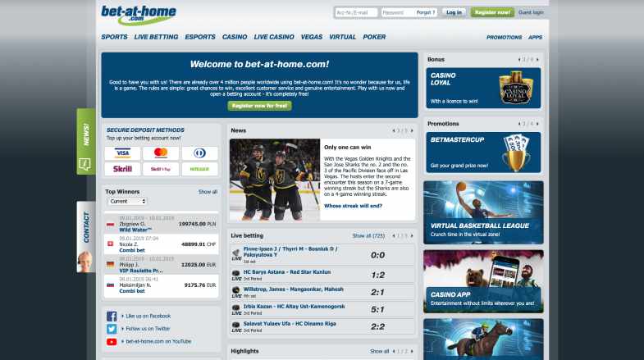Click the Log in button
644x360 pixels.
click(454, 13)
